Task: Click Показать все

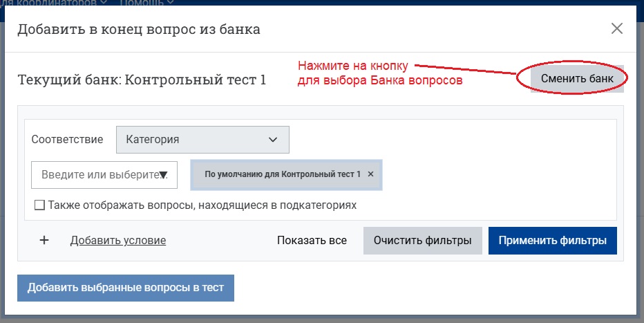Action: pyautogui.click(x=312, y=241)
